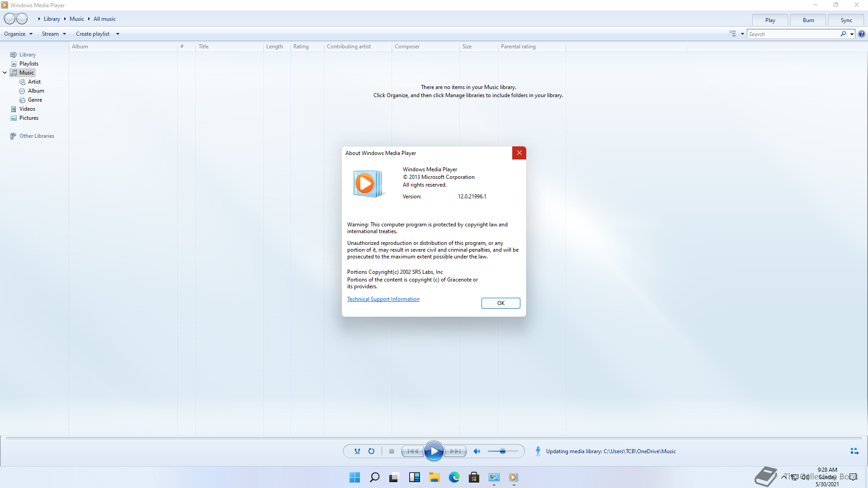Click the seek bar above playback controls
Screen dimensions: 868x488
pos(434,438)
